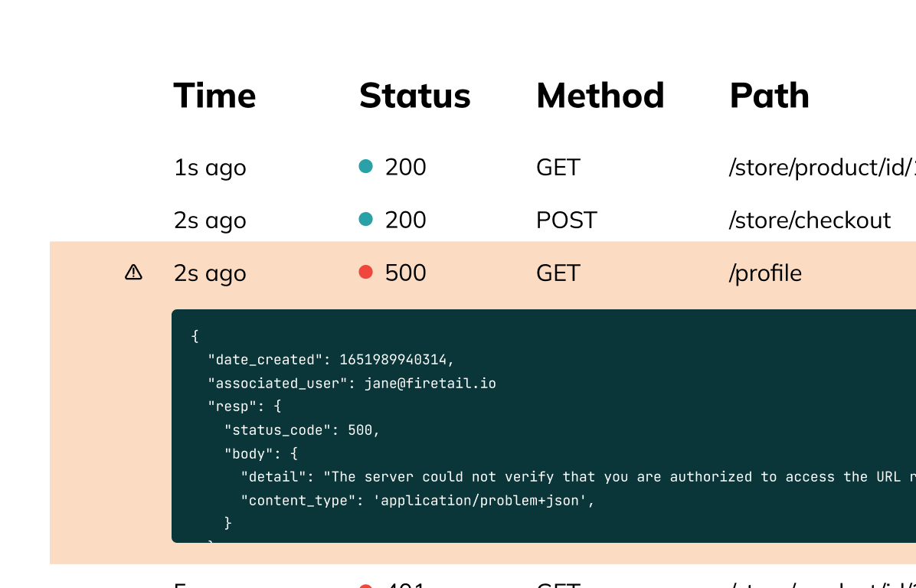Sort by the Time column header

coord(215,95)
